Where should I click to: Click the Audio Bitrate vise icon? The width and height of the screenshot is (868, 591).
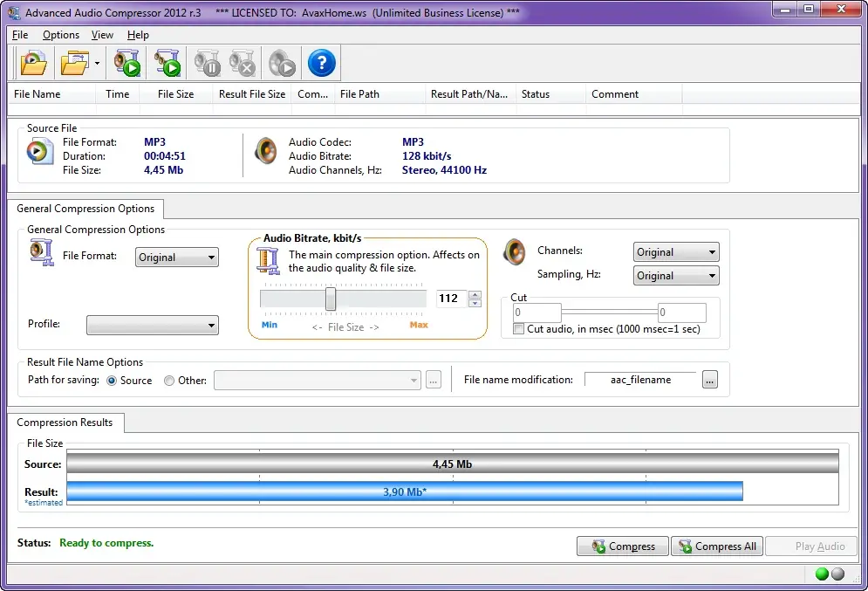[268, 260]
